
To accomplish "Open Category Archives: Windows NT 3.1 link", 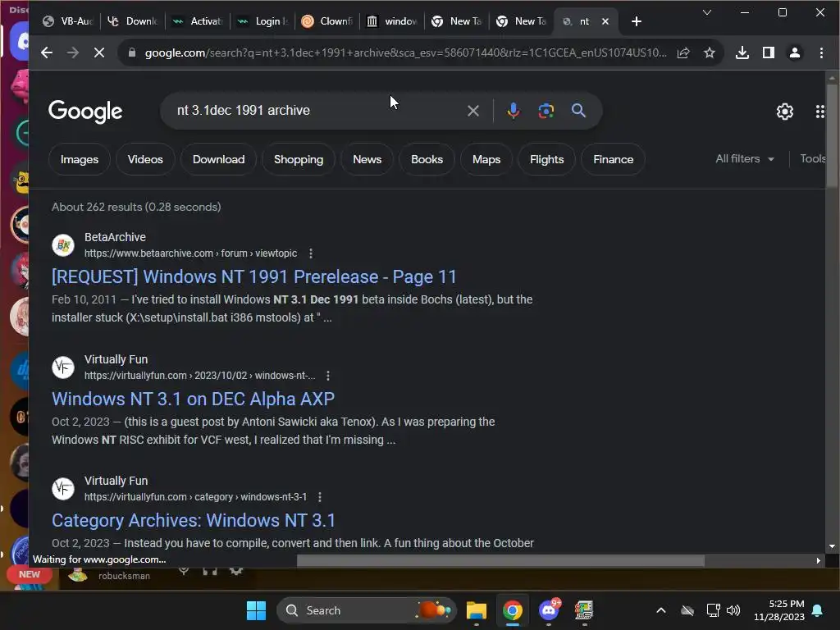I will [x=194, y=521].
